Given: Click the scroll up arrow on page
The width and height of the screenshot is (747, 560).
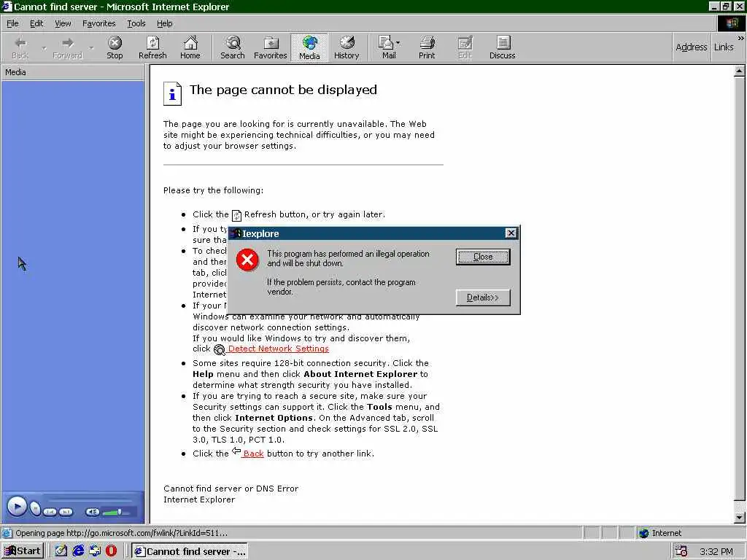Looking at the screenshot, I should (739, 71).
